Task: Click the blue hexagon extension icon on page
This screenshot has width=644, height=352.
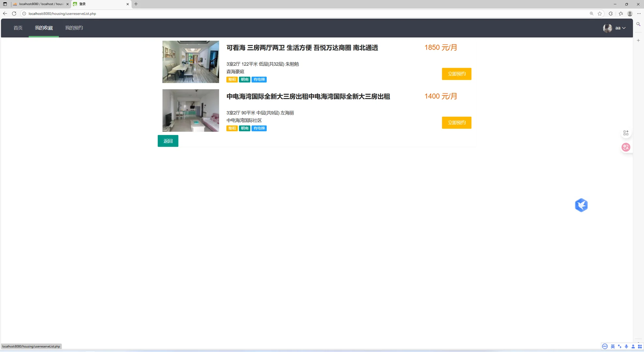Action: (x=581, y=205)
